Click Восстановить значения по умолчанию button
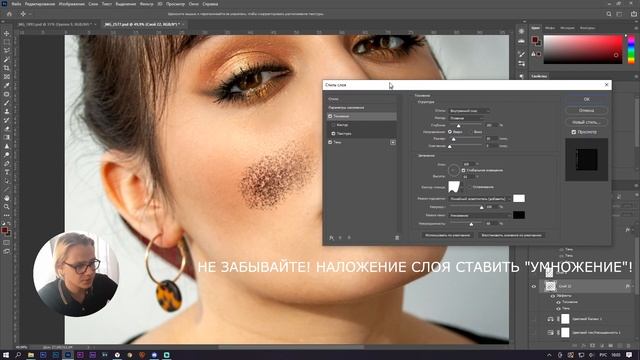Viewport: 640px width, 360px height. [511, 236]
